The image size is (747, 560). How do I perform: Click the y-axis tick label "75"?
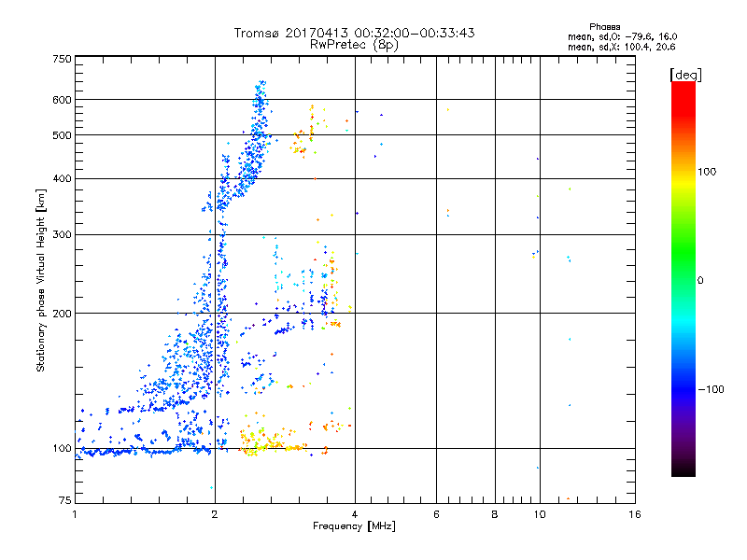pyautogui.click(x=64, y=502)
